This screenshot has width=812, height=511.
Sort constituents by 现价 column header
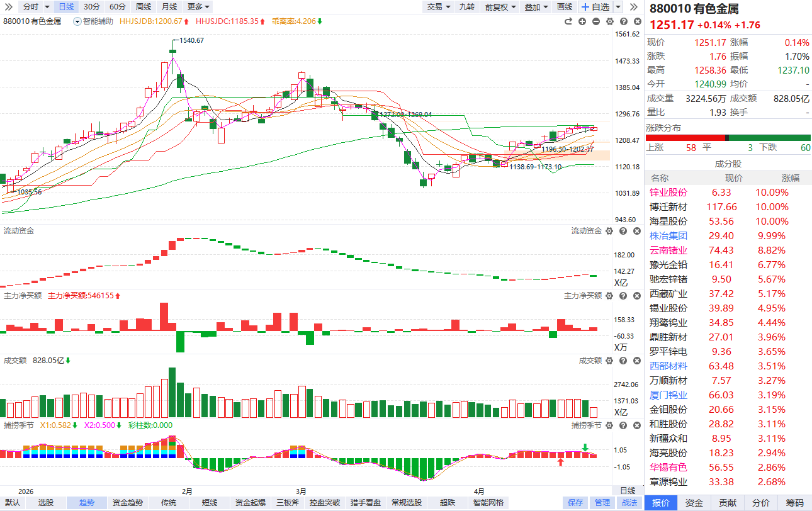pyautogui.click(x=734, y=178)
